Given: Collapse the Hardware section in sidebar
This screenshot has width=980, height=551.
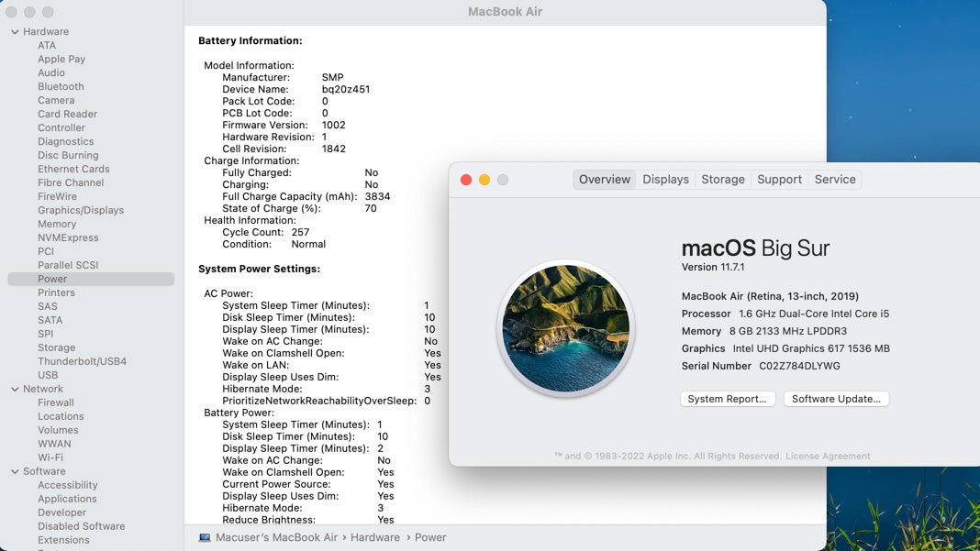Looking at the screenshot, I should pyautogui.click(x=15, y=32).
